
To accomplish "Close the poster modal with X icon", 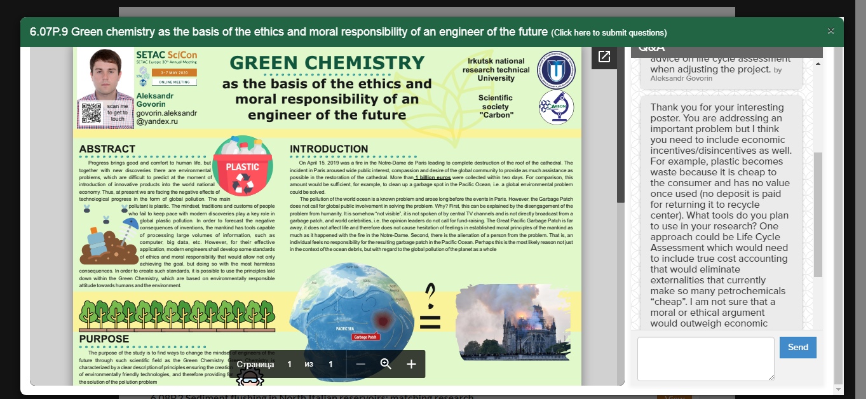I will (x=831, y=31).
